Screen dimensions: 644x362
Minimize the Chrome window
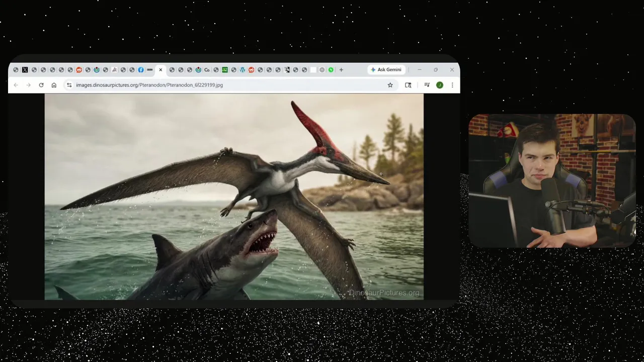420,70
